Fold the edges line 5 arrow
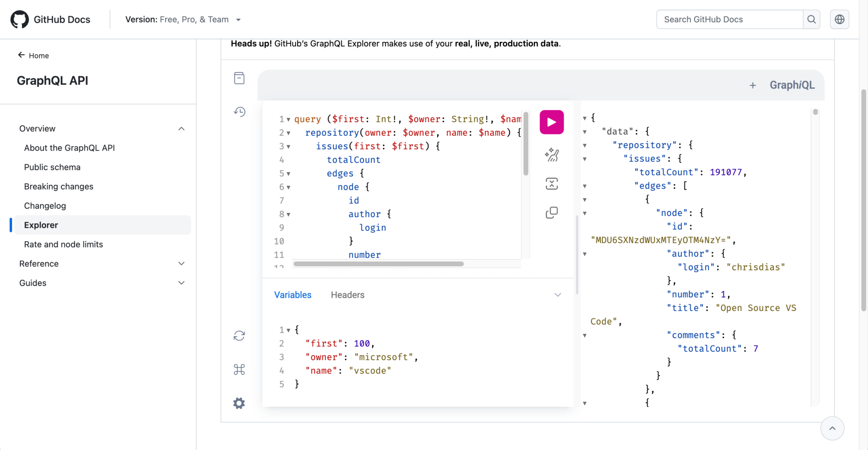The height and width of the screenshot is (450, 868). coord(288,174)
